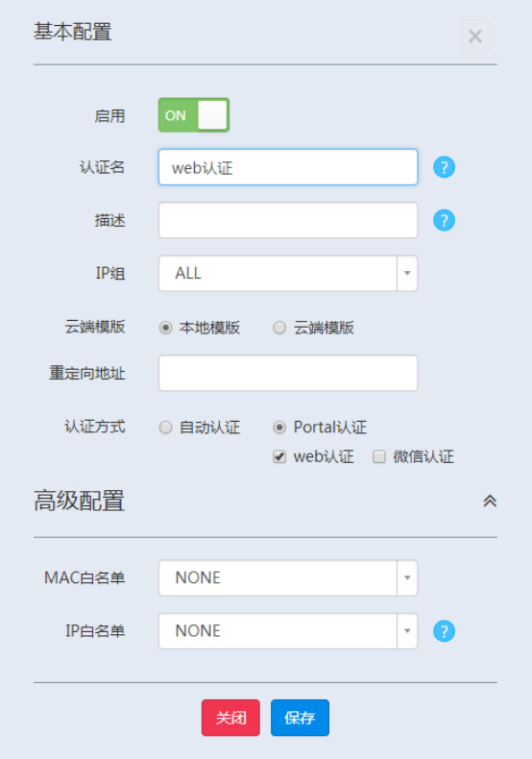The width and height of the screenshot is (532, 759).
Task: Enable the 微信认证 checkbox
Action: click(379, 456)
